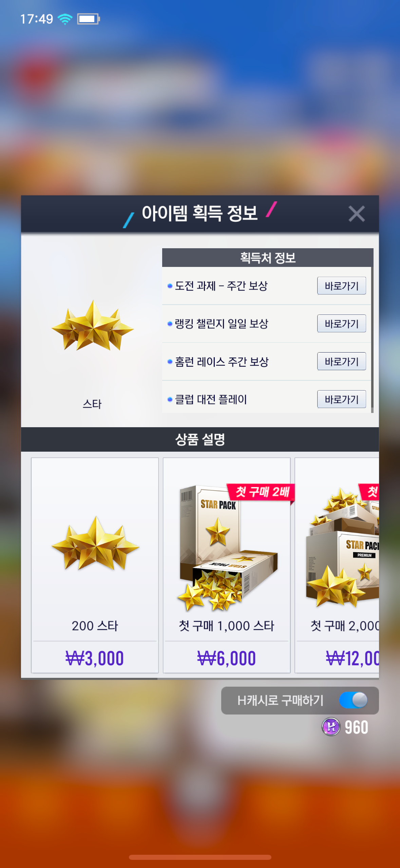Tap the 첫 구매 2배 red badge

click(262, 492)
